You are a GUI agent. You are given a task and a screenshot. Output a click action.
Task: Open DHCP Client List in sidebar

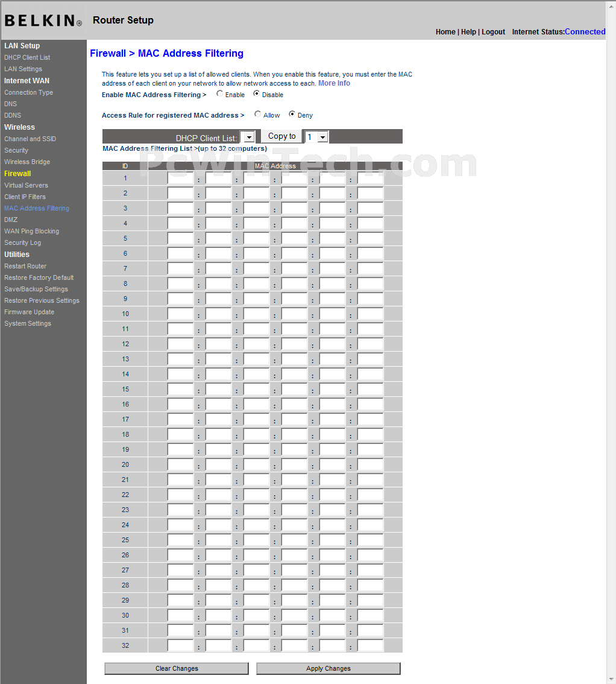[x=27, y=57]
